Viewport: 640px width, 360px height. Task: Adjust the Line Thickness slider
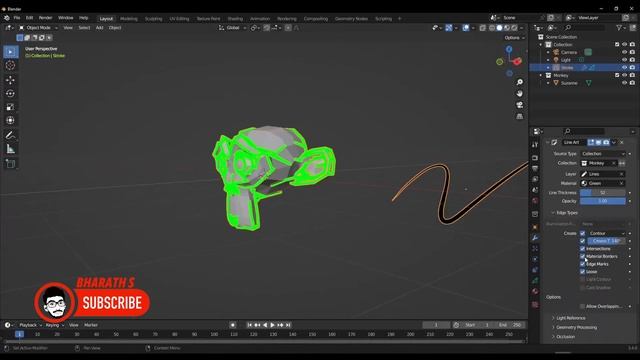(x=603, y=193)
